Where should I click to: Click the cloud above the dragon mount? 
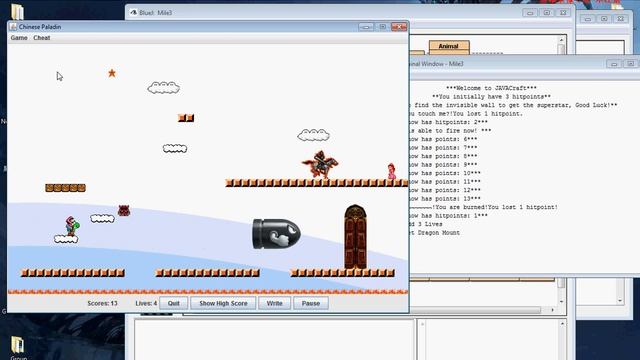(313, 135)
